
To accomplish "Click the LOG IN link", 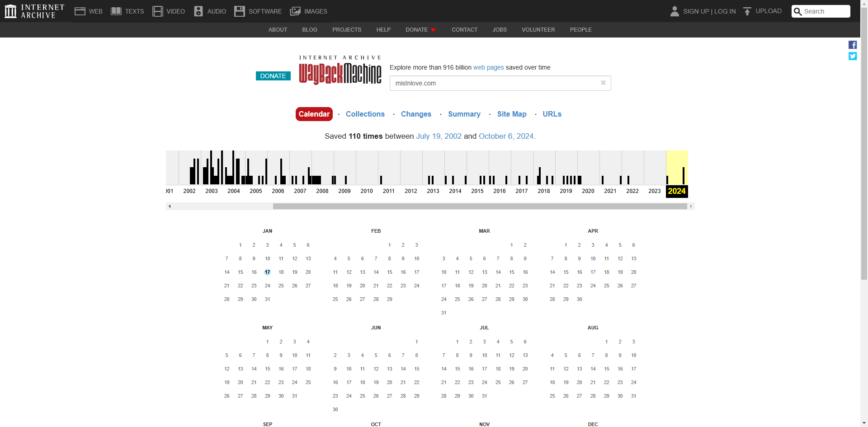I will click(x=725, y=11).
